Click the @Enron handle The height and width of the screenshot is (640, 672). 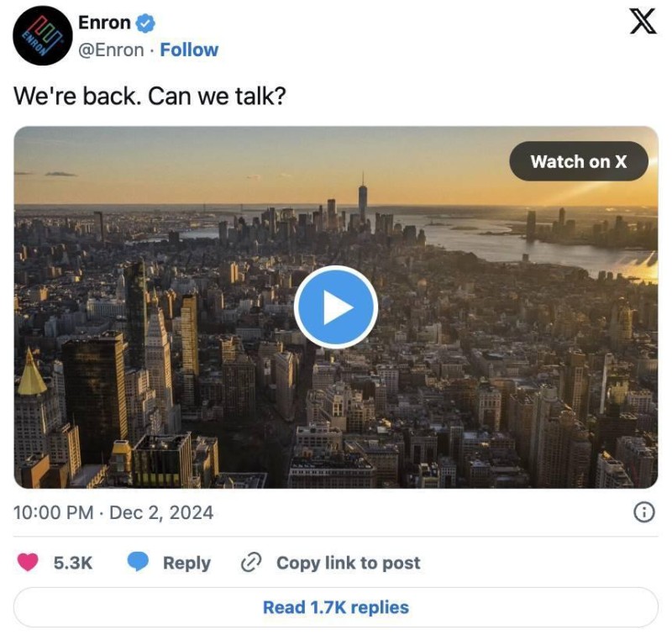(x=111, y=50)
